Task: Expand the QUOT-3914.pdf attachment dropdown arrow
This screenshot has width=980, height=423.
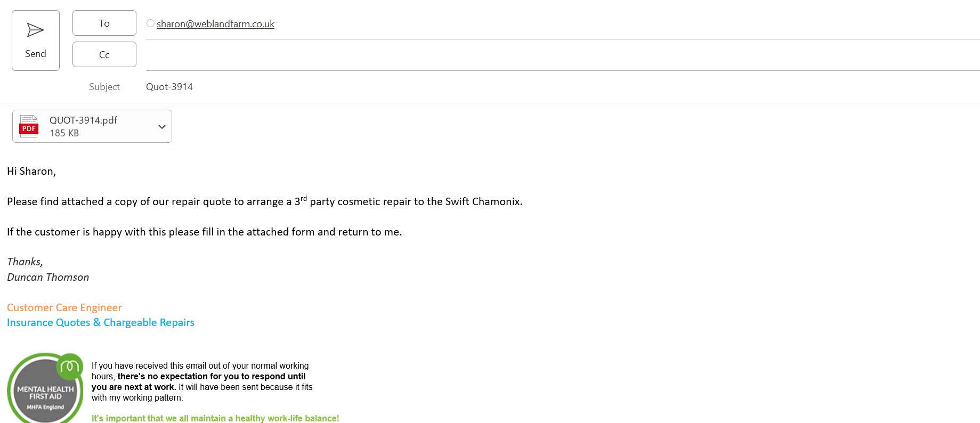Action: [162, 127]
